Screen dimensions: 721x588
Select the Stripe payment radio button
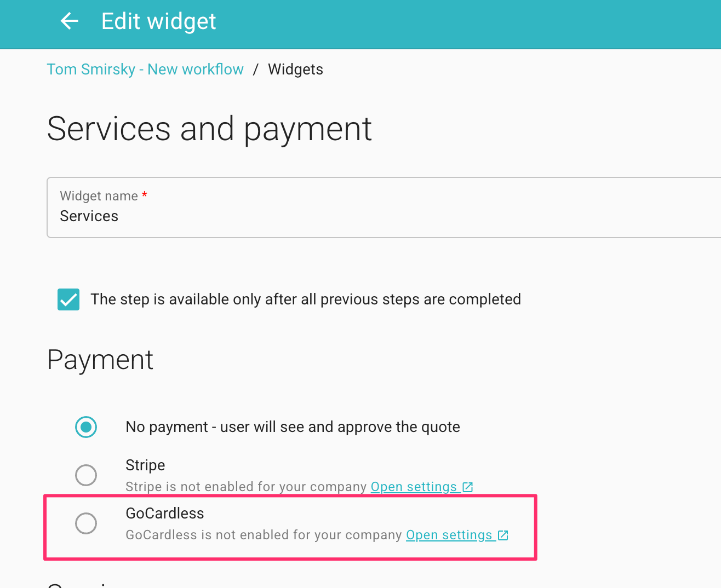coord(86,475)
